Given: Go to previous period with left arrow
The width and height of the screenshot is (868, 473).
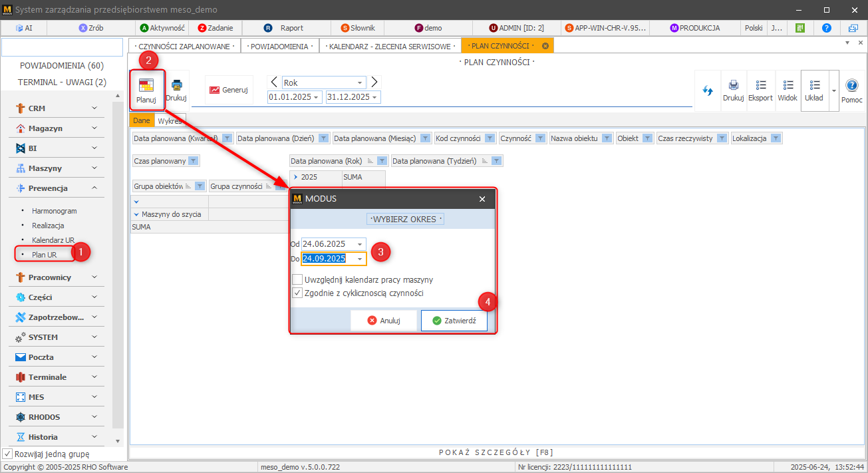Looking at the screenshot, I should click(x=273, y=82).
